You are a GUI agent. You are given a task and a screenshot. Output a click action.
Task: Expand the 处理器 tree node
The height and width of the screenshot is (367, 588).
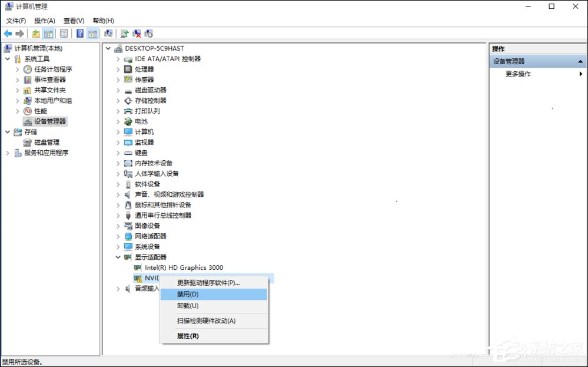(118, 69)
